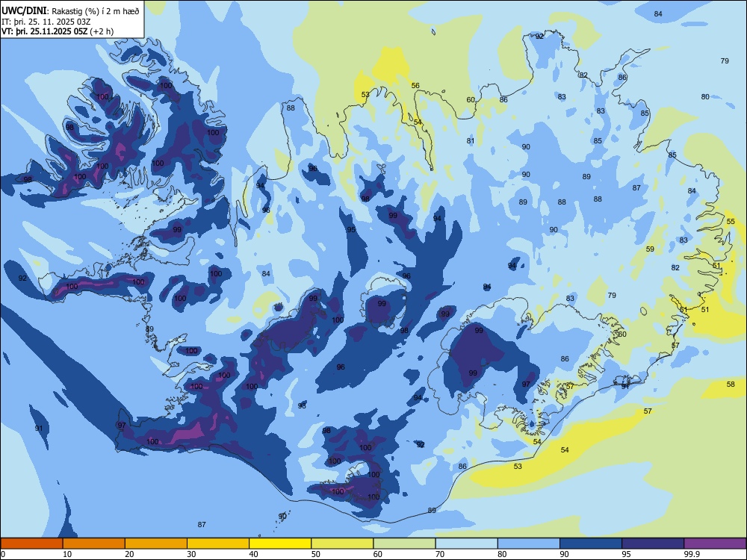
Task: Pick the 50–60 yellow-green legend swatch
Action: pyautogui.click(x=342, y=544)
